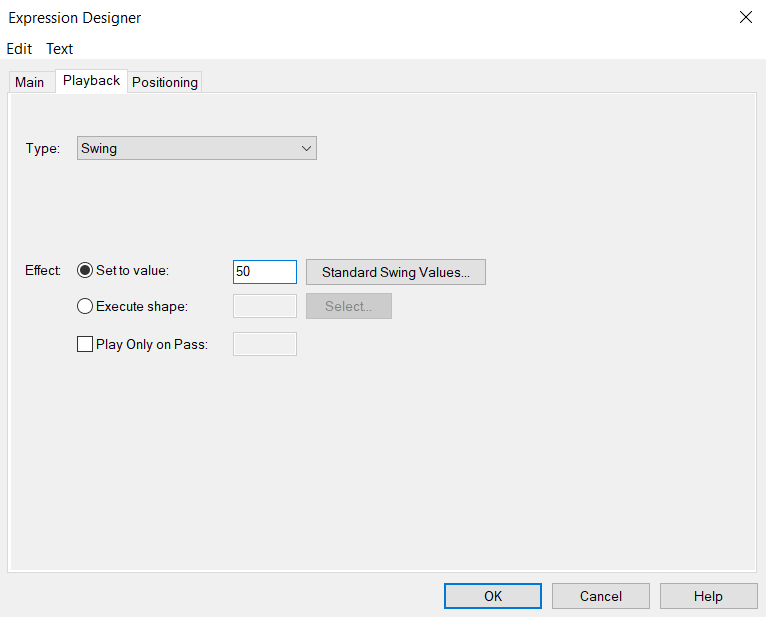Click the Play Only on Pass number field
The height and width of the screenshot is (617, 766).
tap(264, 344)
